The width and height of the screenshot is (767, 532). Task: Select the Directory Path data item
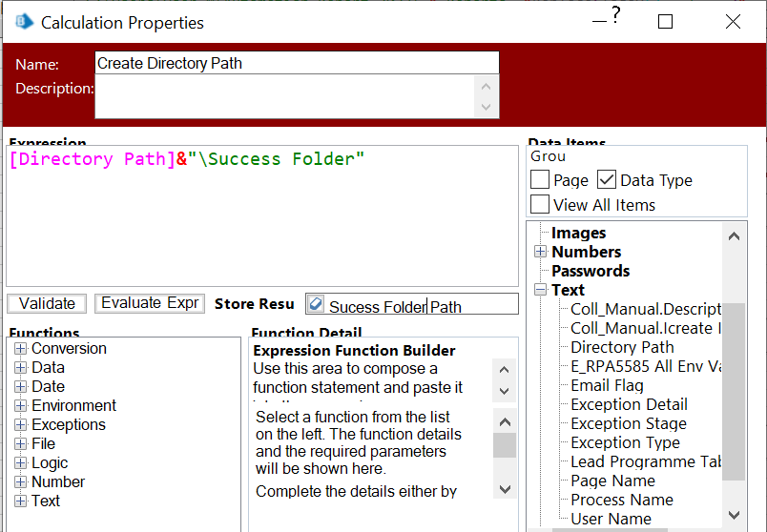(x=622, y=347)
